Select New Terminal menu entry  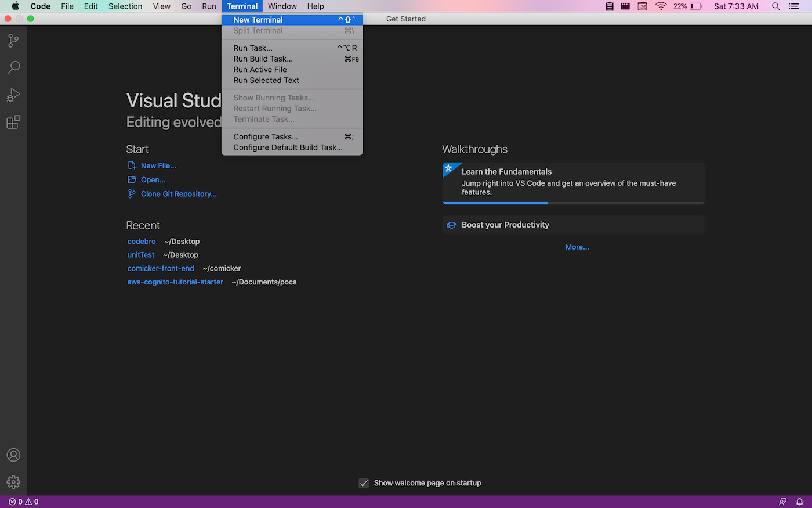[x=292, y=20]
